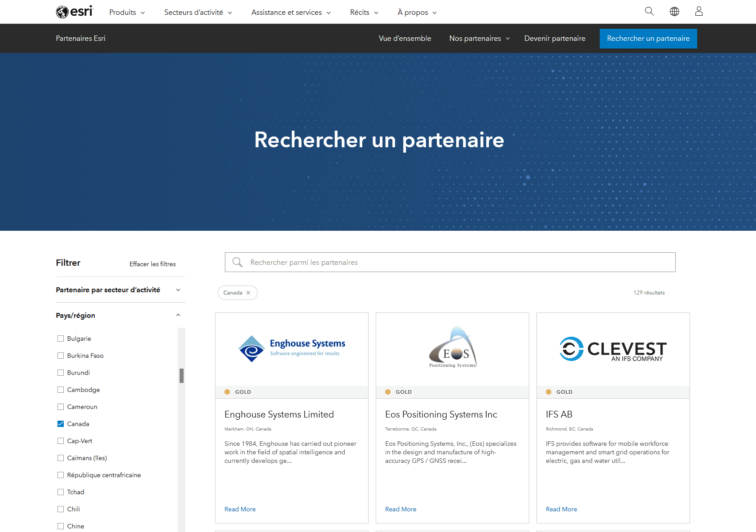
Task: Open Devenir partenaire page
Action: coord(555,39)
